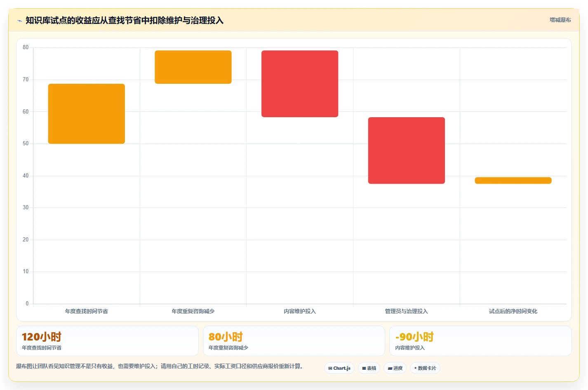
Task: Click axis label 年度重复咨询减少
Action: pos(193,311)
